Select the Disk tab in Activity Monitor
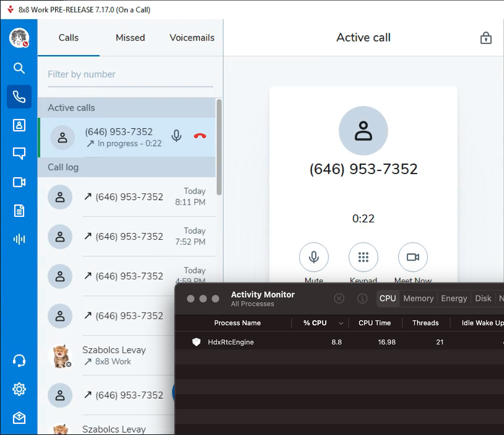The width and height of the screenshot is (504, 435). 483,298
